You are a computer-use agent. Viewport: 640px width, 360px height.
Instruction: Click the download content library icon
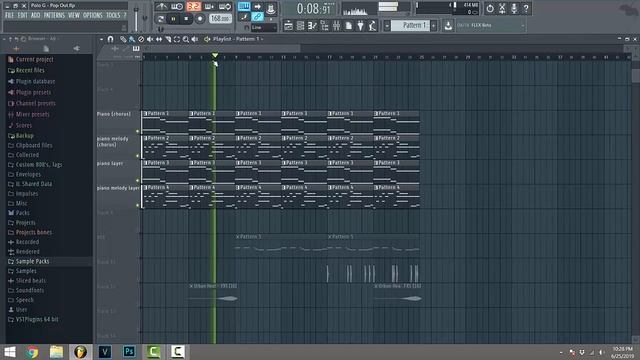pyautogui.click(x=448, y=26)
